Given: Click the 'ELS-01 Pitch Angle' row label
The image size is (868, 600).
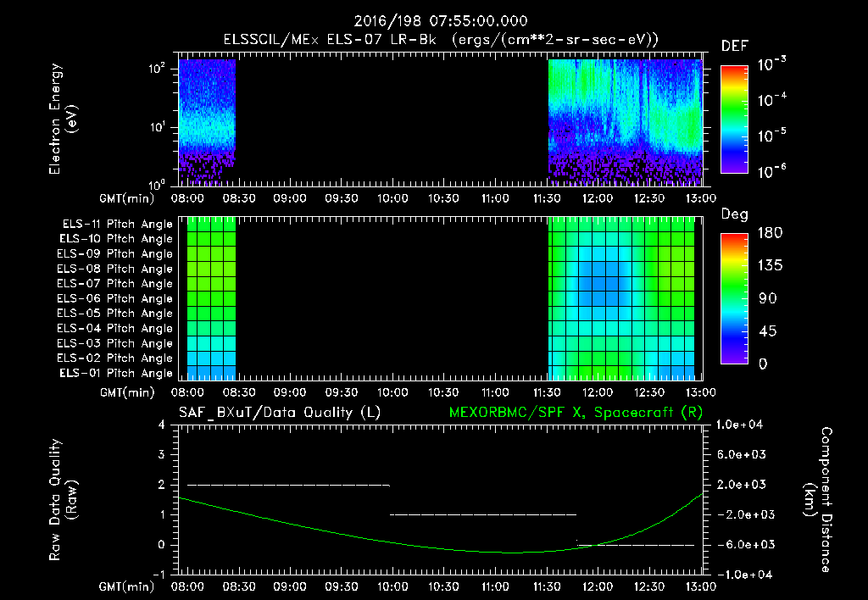Looking at the screenshot, I should (x=116, y=373).
